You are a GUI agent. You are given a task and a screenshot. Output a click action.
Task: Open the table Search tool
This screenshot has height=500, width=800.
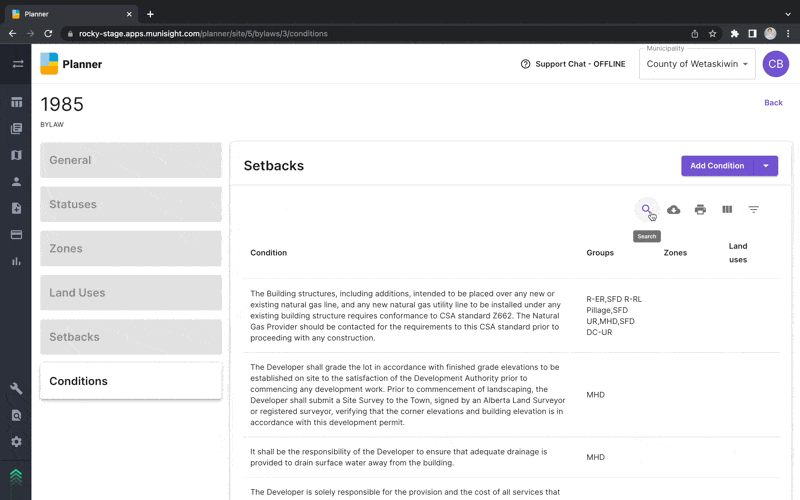(646, 209)
